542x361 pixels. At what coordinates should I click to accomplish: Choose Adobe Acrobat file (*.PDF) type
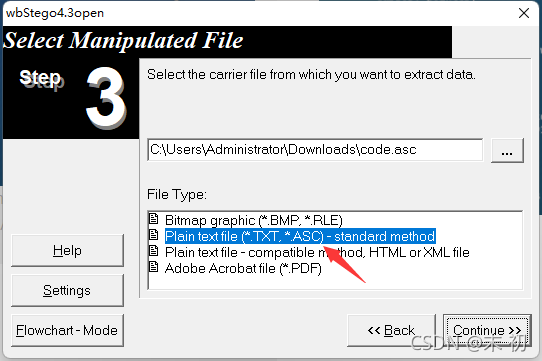tap(243, 268)
